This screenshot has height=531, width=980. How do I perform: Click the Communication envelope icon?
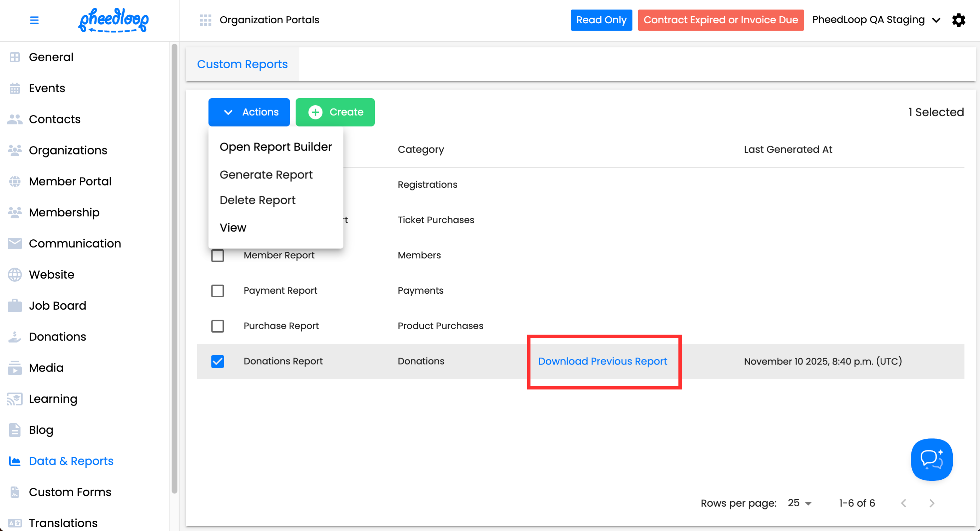15,244
